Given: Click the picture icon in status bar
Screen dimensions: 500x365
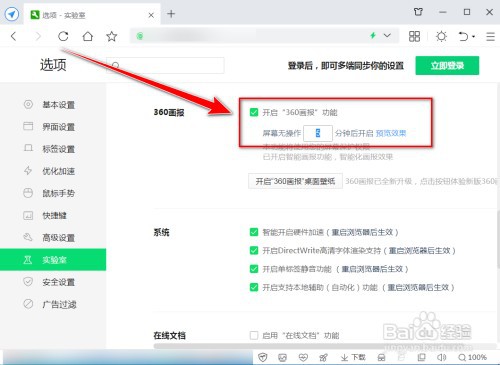Looking at the screenshot, I should [282, 357].
